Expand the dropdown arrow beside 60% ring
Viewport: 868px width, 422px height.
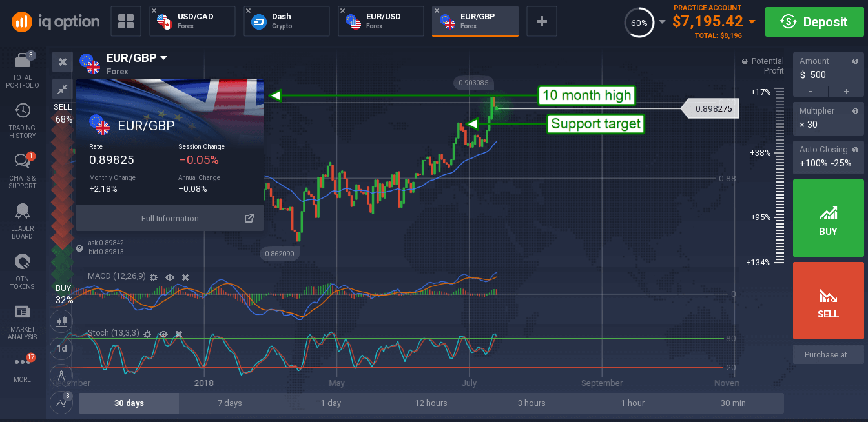coord(661,22)
